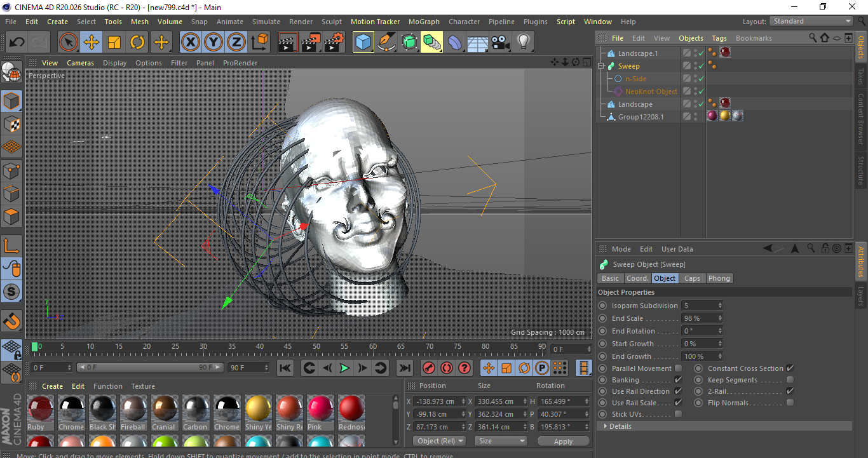The height and width of the screenshot is (458, 868).
Task: Switch to Points mode
Action: [11, 170]
